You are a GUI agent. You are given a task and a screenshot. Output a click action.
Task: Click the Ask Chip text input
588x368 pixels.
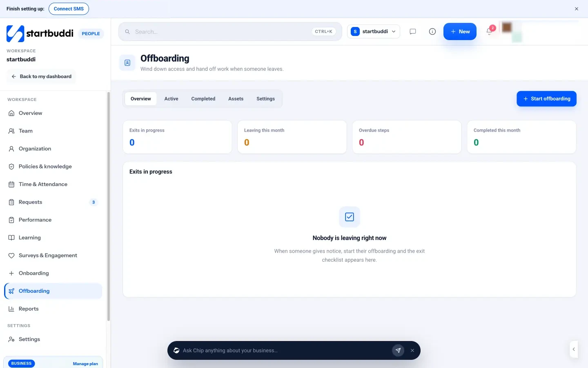tap(285, 350)
